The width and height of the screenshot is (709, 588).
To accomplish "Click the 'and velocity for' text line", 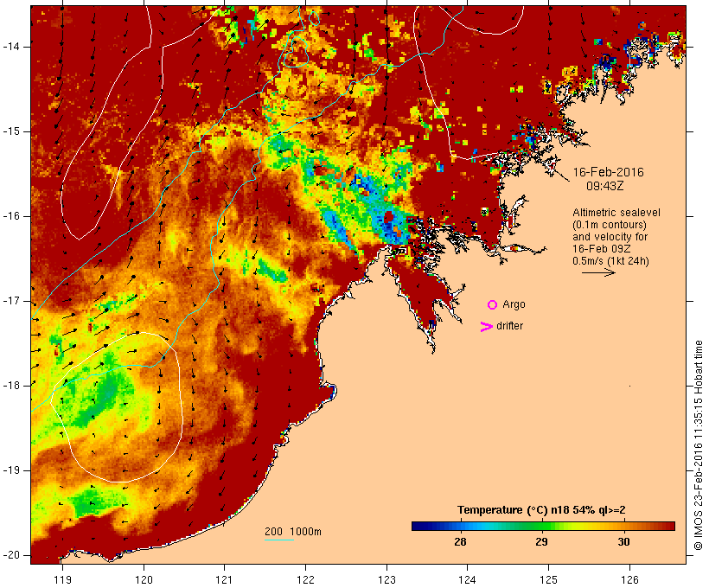I will tap(610, 237).
